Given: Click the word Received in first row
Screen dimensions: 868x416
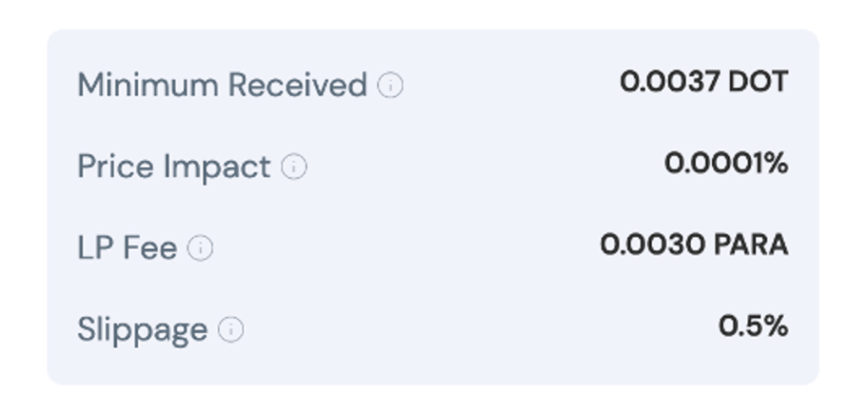Looking at the screenshot, I should coord(298,85).
